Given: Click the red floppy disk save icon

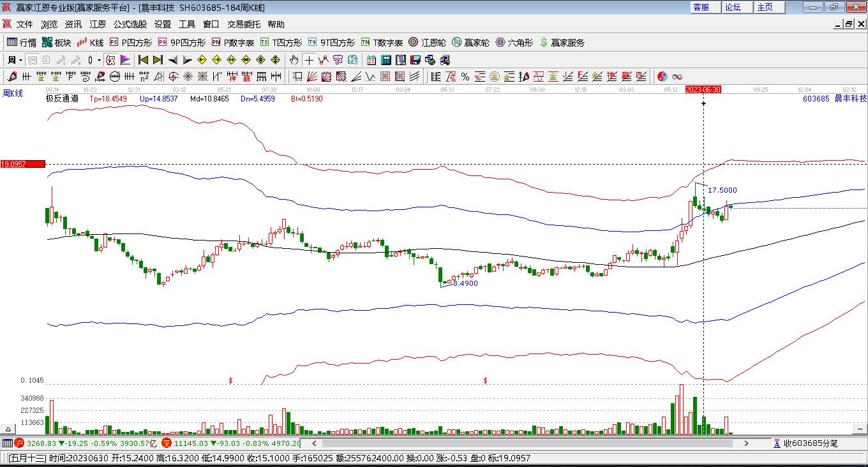Looking at the screenshot, I should (x=415, y=60).
